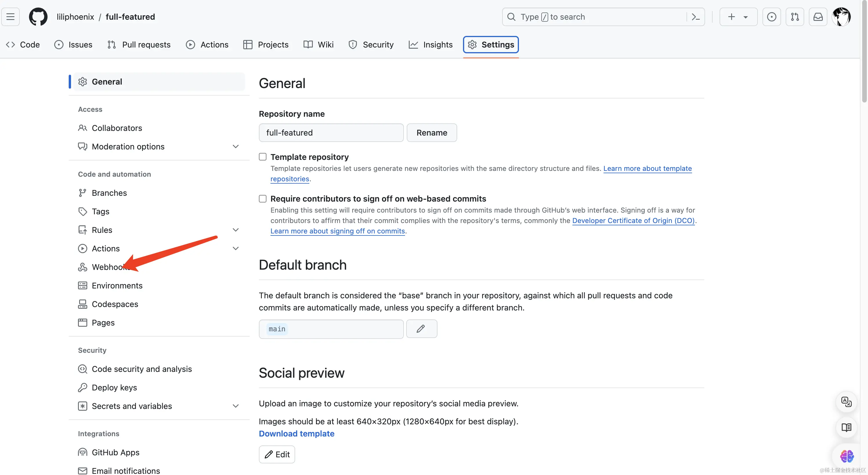868x475 pixels.
Task: Open Learn more about signing off link
Action: coord(338,231)
